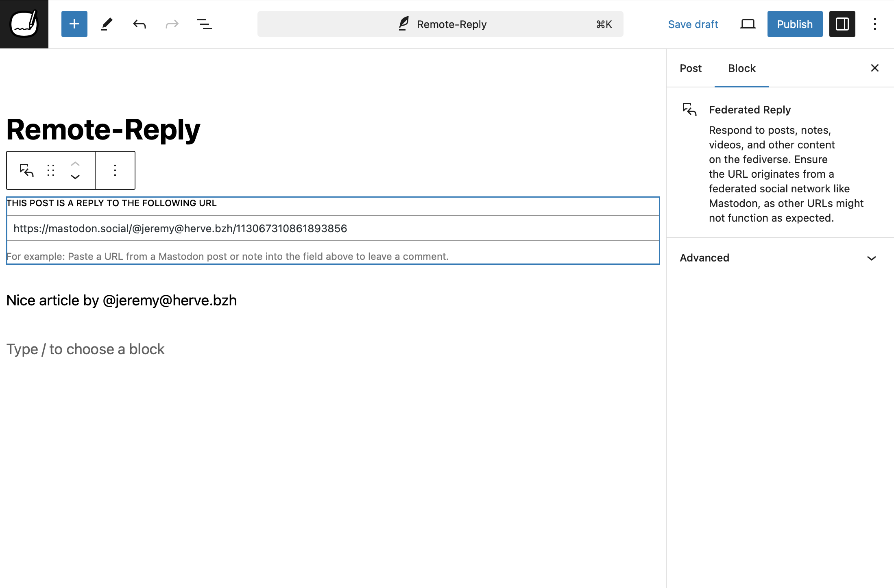Expand the Advanced panel
This screenshot has width=894, height=588.
pos(780,258)
